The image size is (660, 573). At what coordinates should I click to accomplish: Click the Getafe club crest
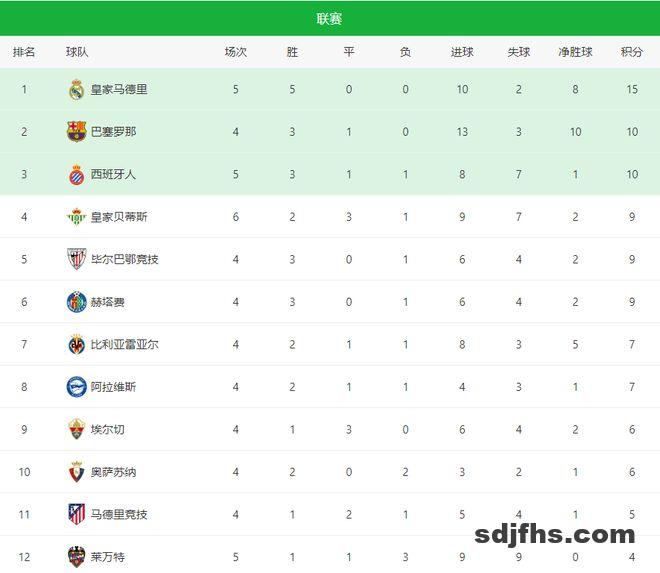click(x=76, y=302)
